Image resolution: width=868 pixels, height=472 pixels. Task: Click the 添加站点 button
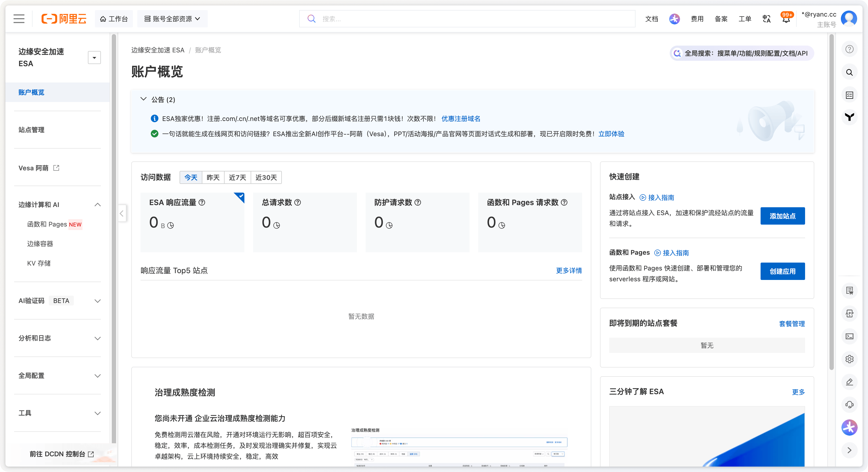pyautogui.click(x=782, y=216)
